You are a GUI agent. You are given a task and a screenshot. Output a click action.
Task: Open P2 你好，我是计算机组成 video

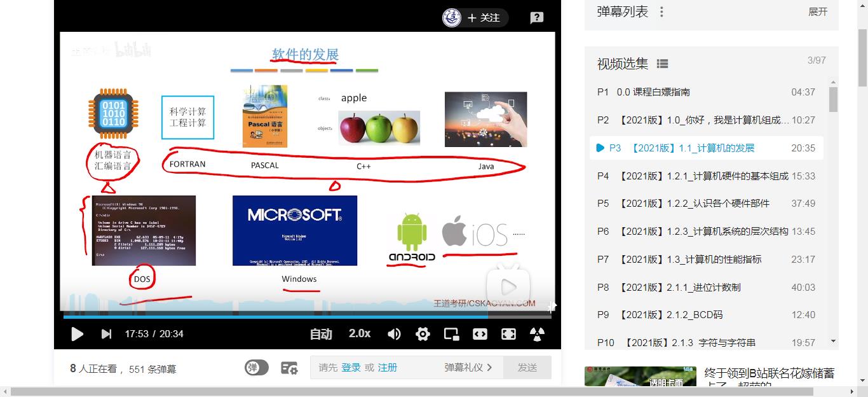(706, 120)
